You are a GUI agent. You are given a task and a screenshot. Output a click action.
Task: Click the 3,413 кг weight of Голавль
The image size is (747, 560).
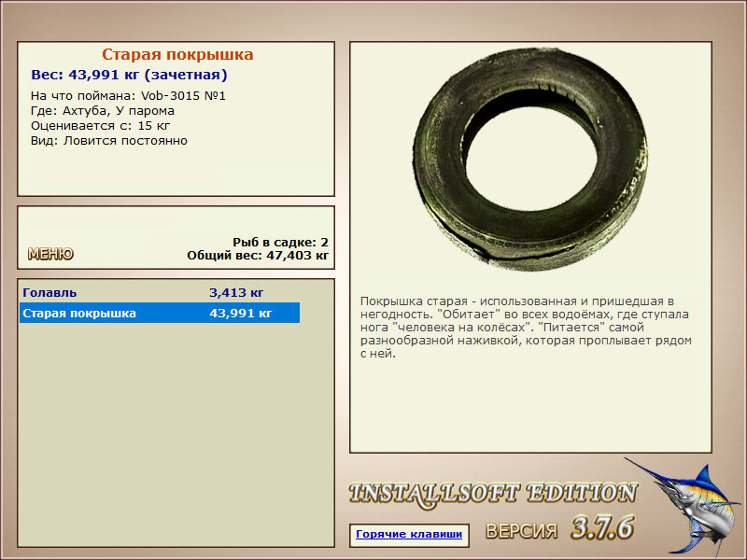(236, 292)
